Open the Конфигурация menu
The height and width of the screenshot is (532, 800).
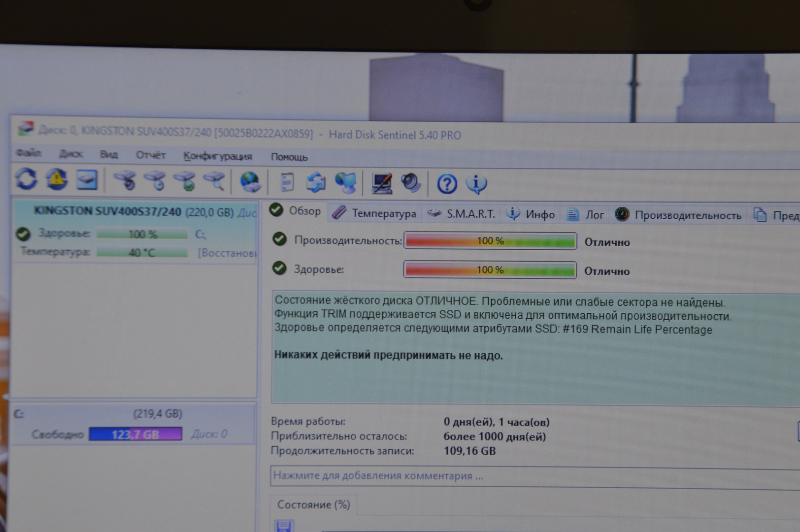[x=217, y=157]
